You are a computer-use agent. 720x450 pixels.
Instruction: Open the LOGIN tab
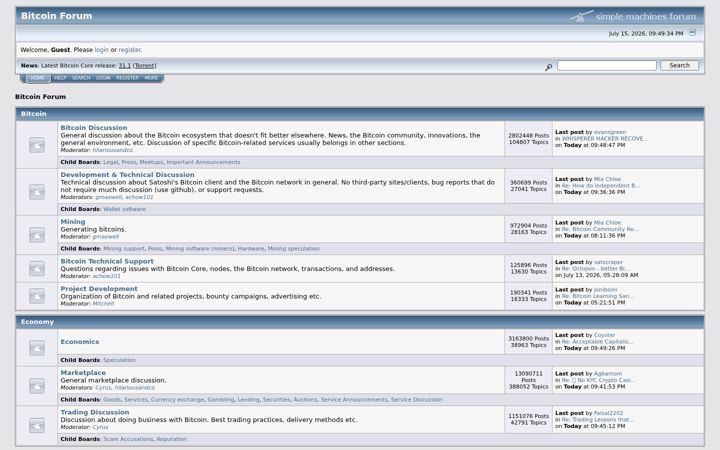(103, 78)
